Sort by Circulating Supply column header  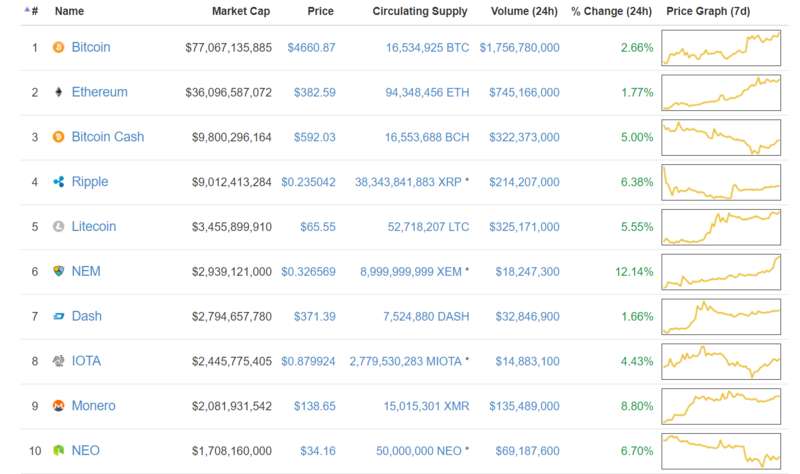[x=419, y=12]
